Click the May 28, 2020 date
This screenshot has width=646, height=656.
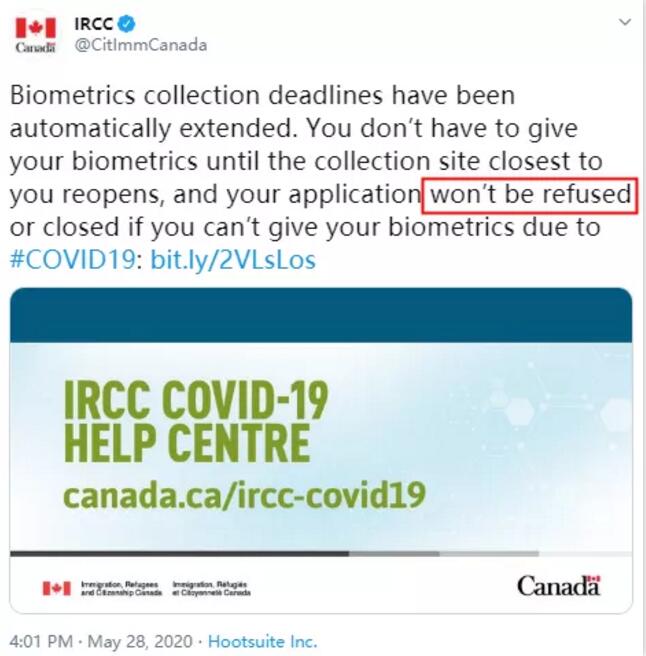[x=140, y=641]
